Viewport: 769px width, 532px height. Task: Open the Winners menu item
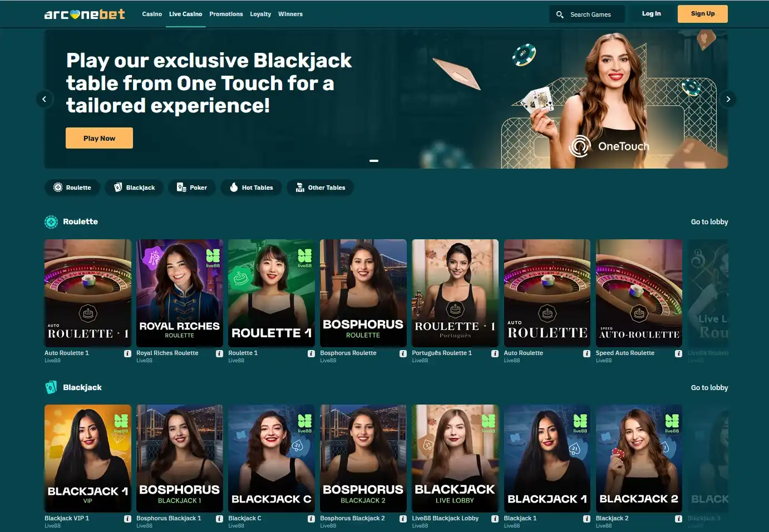pyautogui.click(x=290, y=14)
